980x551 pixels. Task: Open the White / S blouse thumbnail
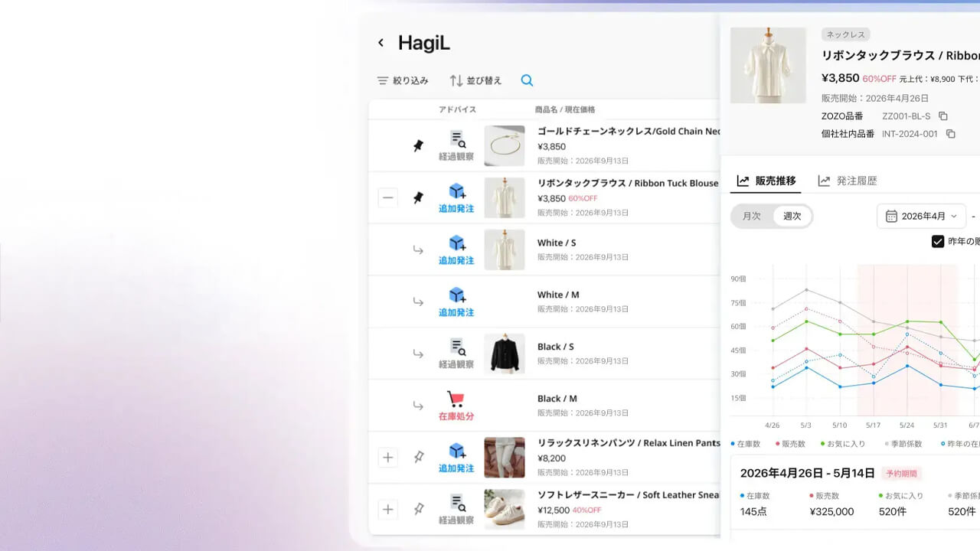click(505, 249)
